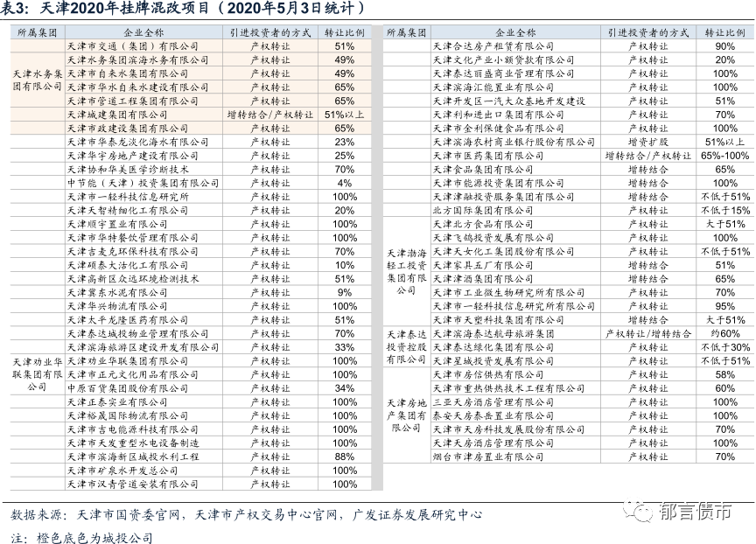
Task: Click 天津协和华美医学诊断技术
Action: pos(128,170)
